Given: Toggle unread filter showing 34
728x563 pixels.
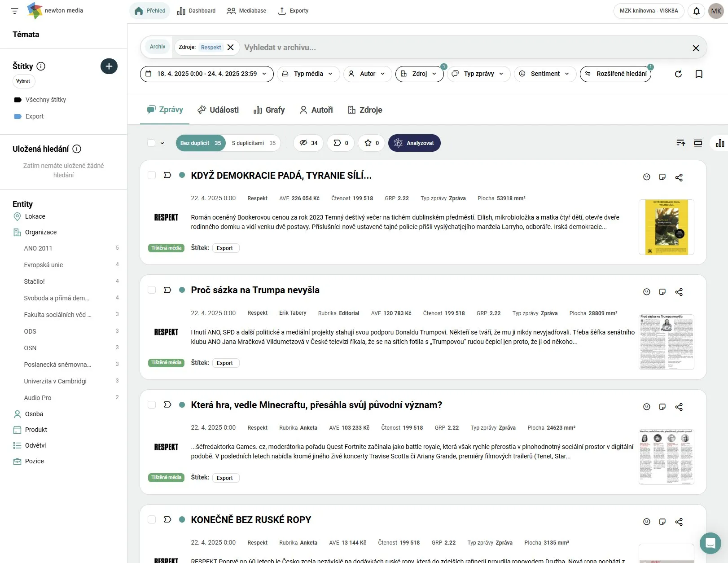Looking at the screenshot, I should point(308,143).
